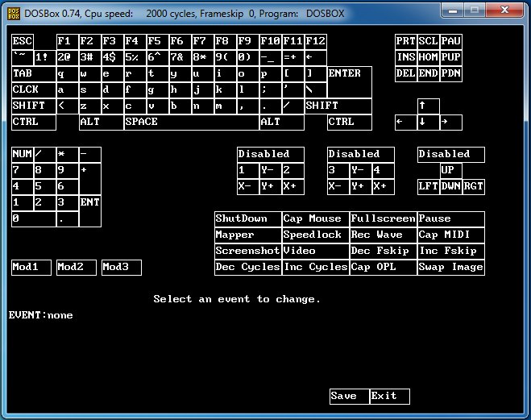Image resolution: width=531 pixels, height=420 pixels.
Task: Select the joystick LFT hat box
Action: pyautogui.click(x=429, y=187)
